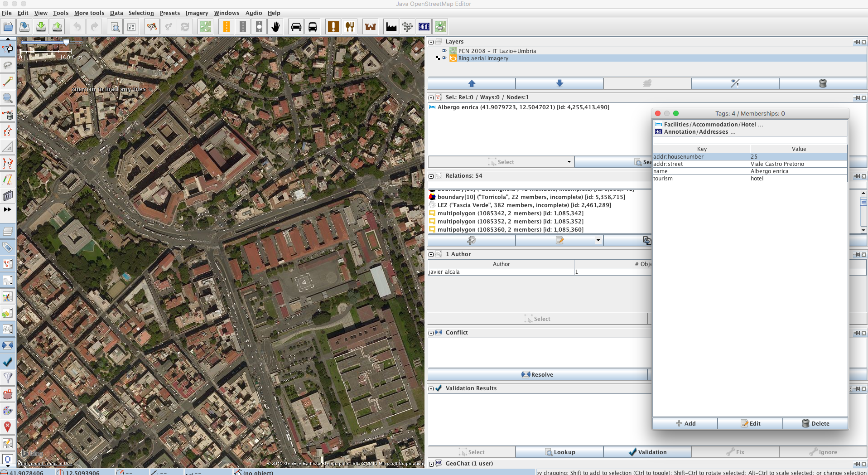Click the restaurant fork and knife preset
868x475 pixels.
tap(350, 27)
